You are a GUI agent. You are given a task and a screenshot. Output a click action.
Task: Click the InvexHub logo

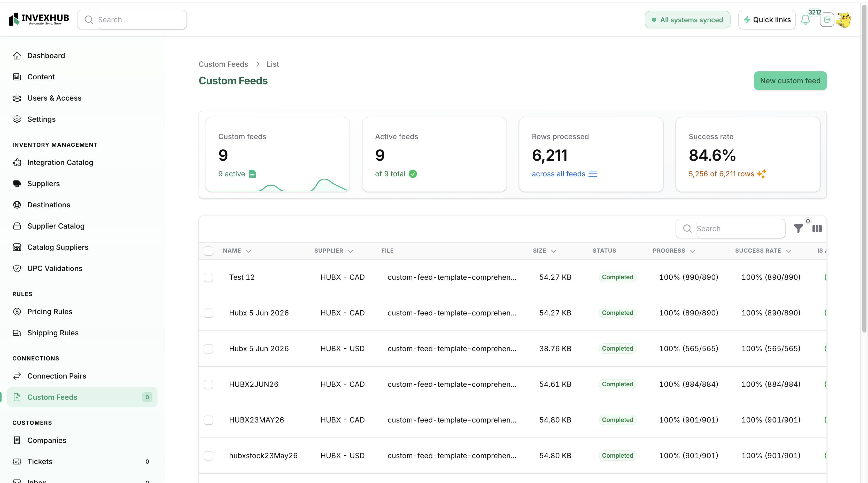click(39, 19)
